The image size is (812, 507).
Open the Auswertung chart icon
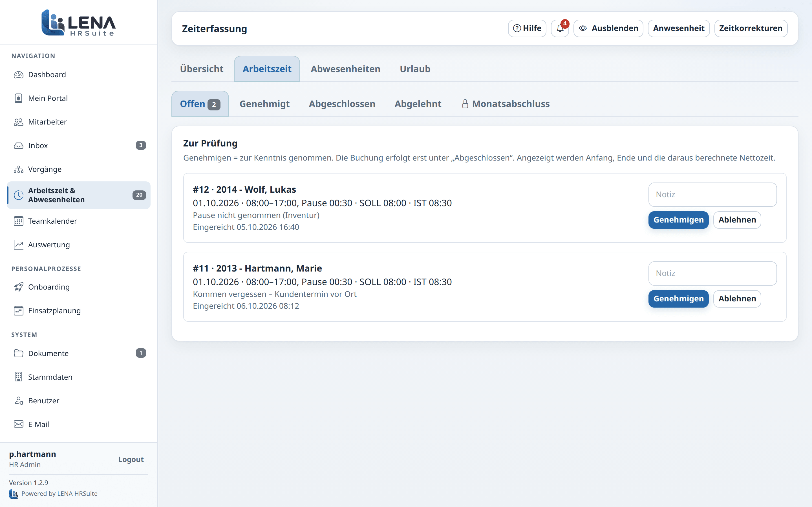18,245
